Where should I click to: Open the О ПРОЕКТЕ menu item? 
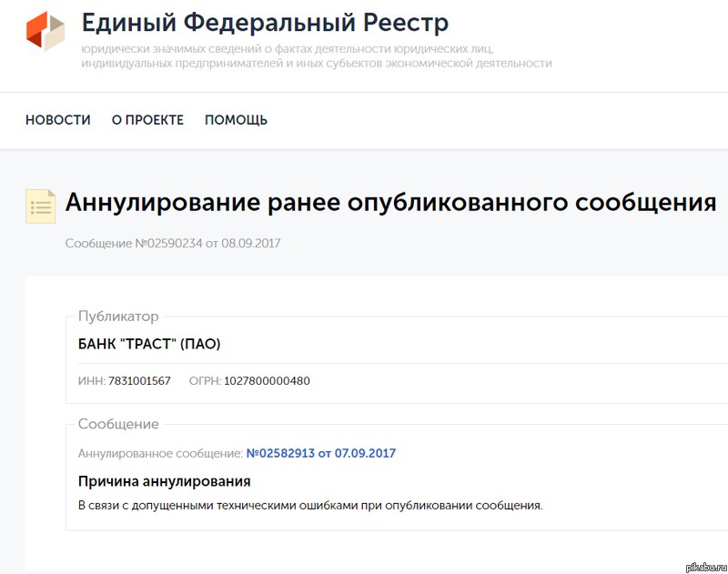coord(147,120)
